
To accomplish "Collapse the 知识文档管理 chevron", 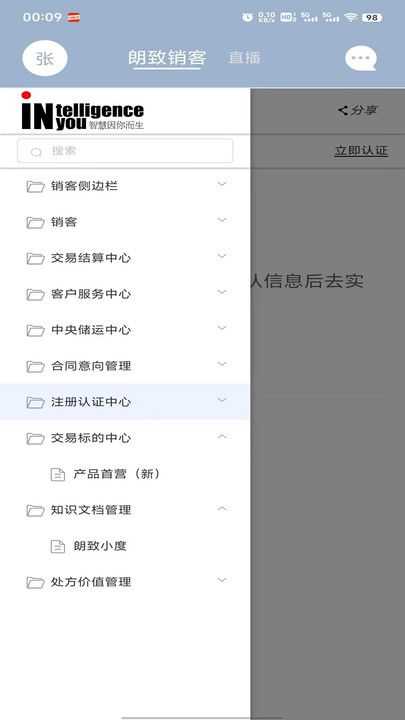I will click(x=222, y=508).
